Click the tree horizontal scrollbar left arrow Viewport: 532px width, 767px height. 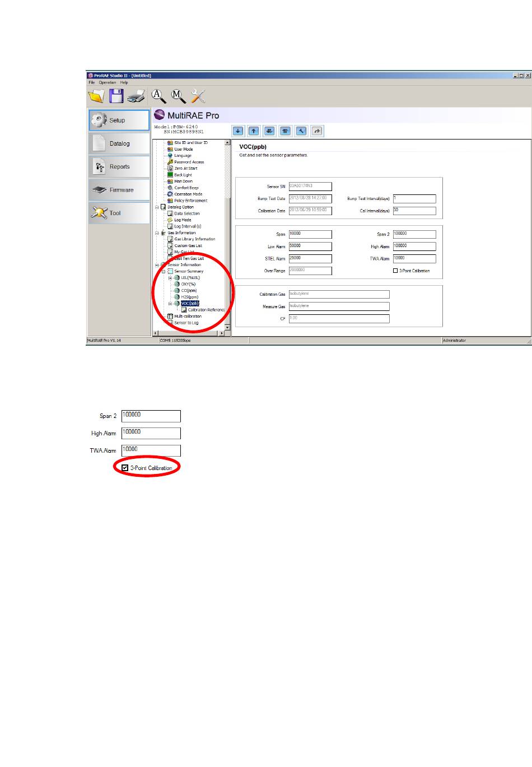(x=156, y=333)
